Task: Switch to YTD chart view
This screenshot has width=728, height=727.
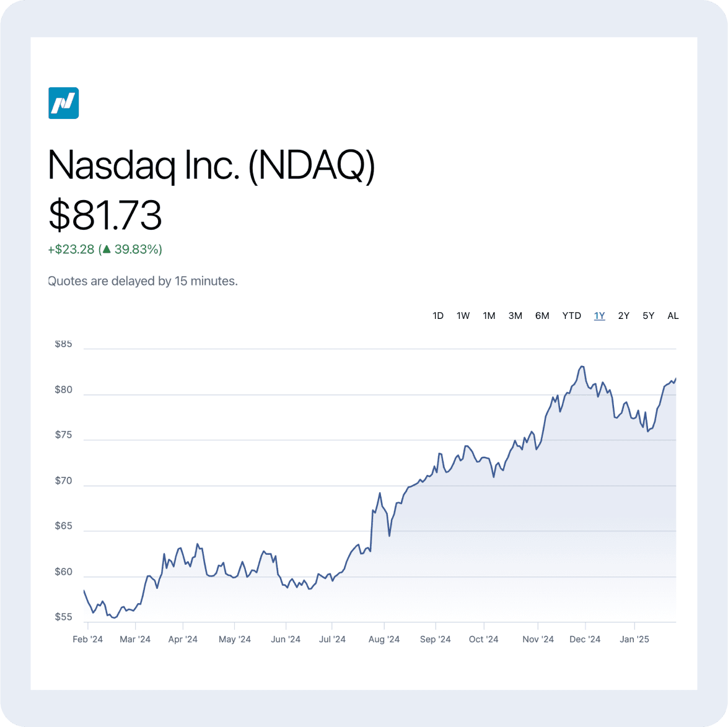Action: 571,316
